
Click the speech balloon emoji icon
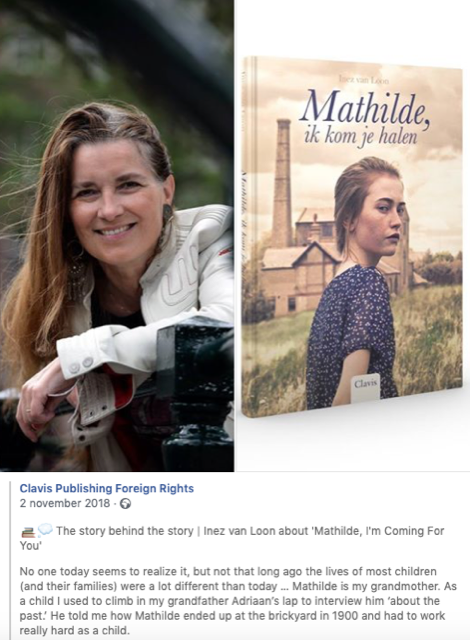tap(45, 530)
